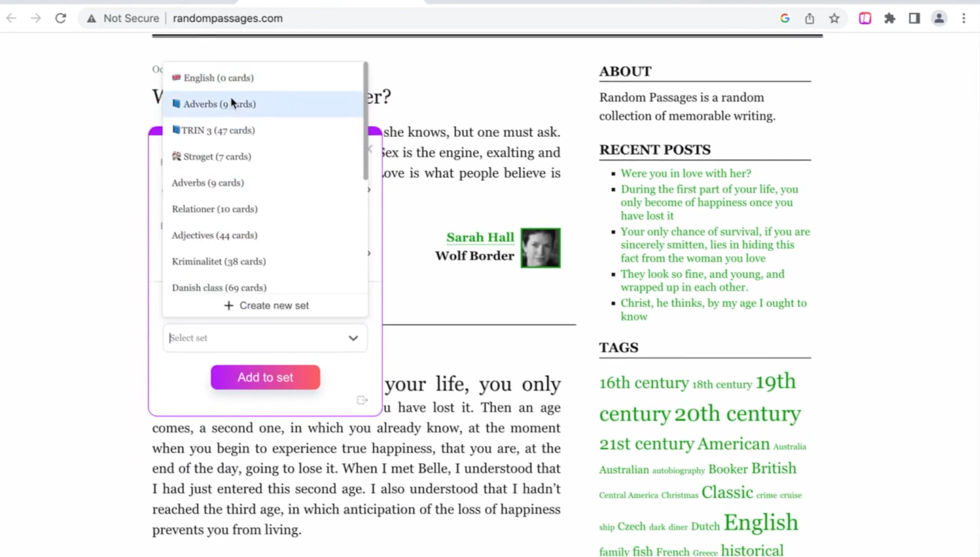The image size is (980, 557).
Task: Open Chrome's three-dot menu
Action: [x=964, y=18]
